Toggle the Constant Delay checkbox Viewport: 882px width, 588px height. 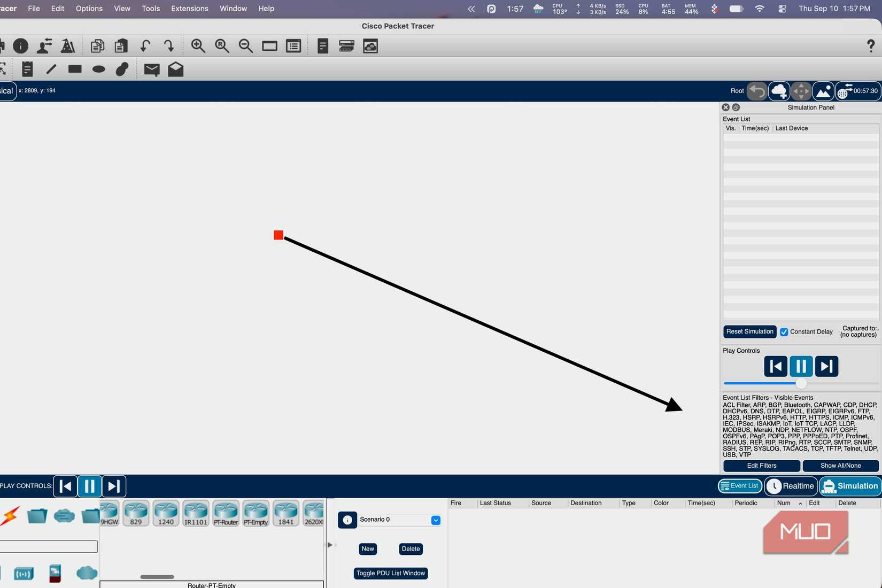click(x=784, y=332)
